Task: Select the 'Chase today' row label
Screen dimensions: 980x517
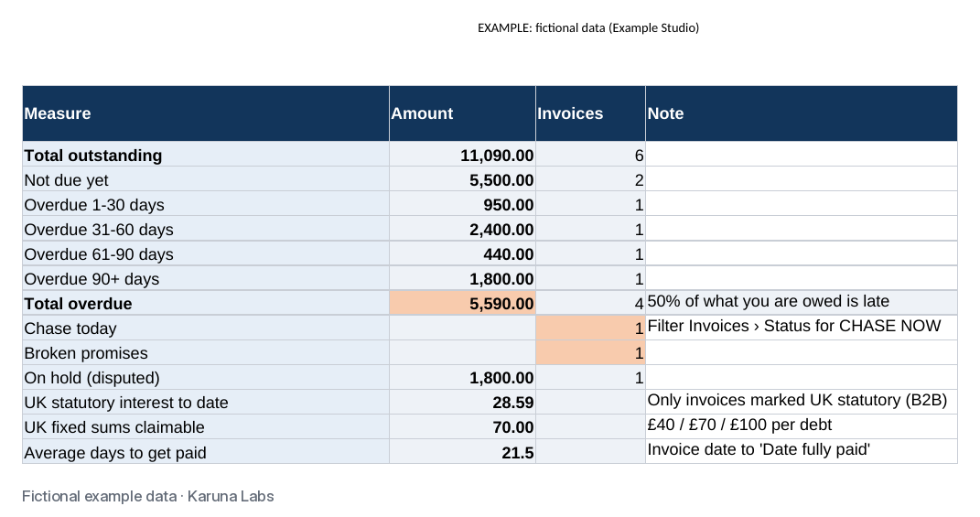Action: click(x=206, y=328)
